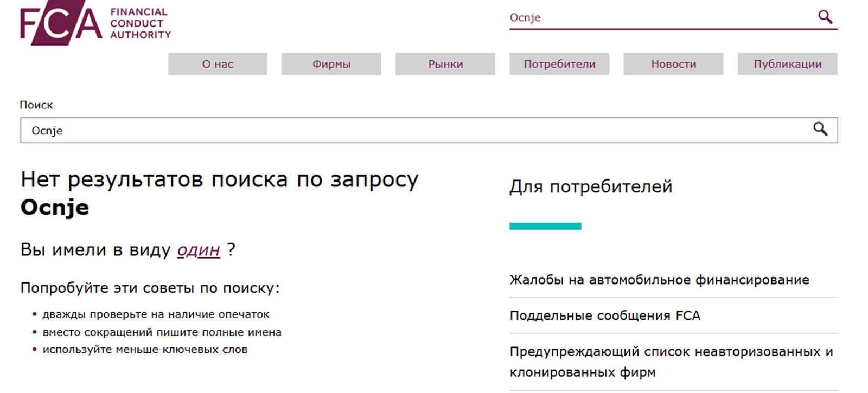868x393 pixels.
Task: Open Жалобы на автомобильное финансирование link
Action: coord(659,280)
